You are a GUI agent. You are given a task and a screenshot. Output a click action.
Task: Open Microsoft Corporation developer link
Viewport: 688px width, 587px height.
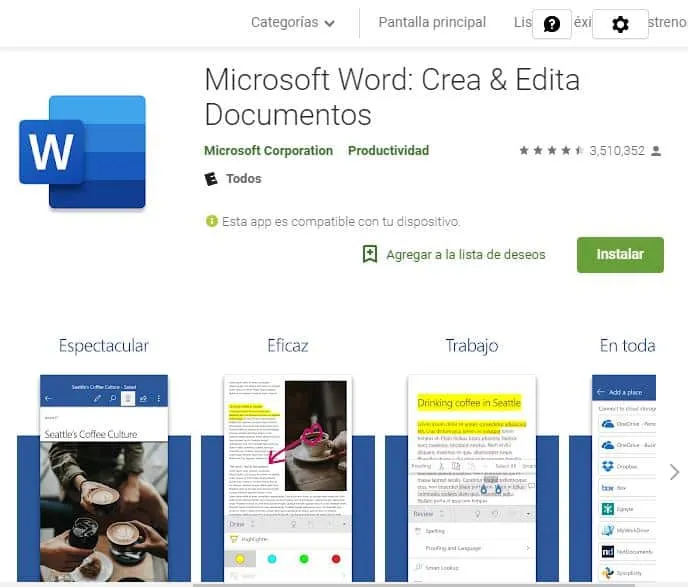[x=269, y=150]
